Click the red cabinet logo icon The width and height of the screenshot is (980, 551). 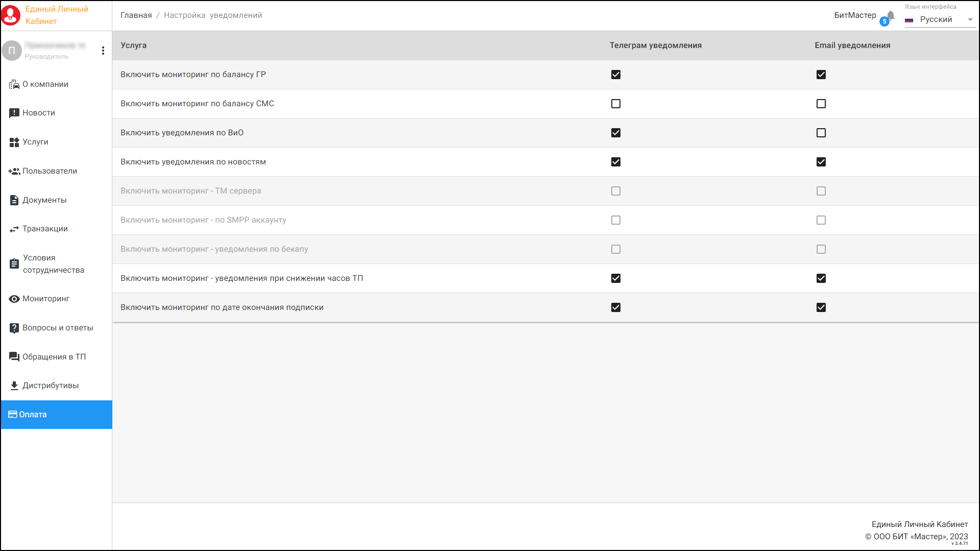(x=11, y=15)
